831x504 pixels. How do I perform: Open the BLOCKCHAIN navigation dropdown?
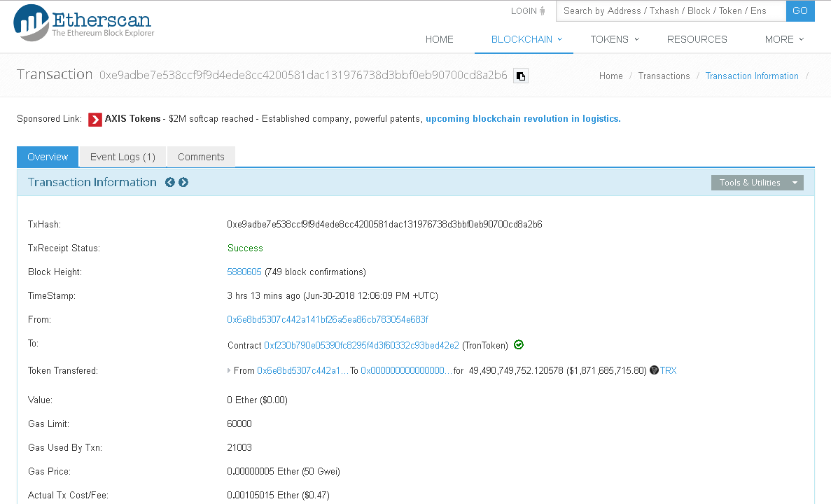pyautogui.click(x=524, y=39)
